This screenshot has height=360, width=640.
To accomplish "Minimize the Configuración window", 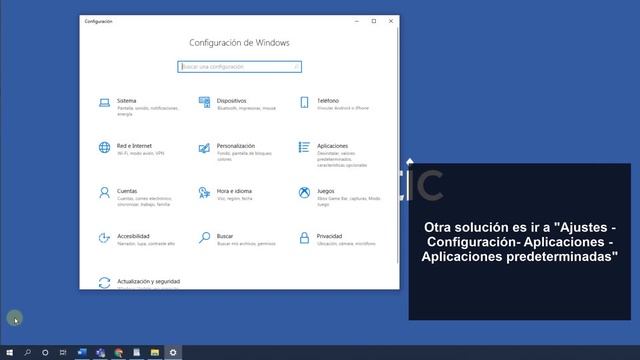I will tap(357, 21).
